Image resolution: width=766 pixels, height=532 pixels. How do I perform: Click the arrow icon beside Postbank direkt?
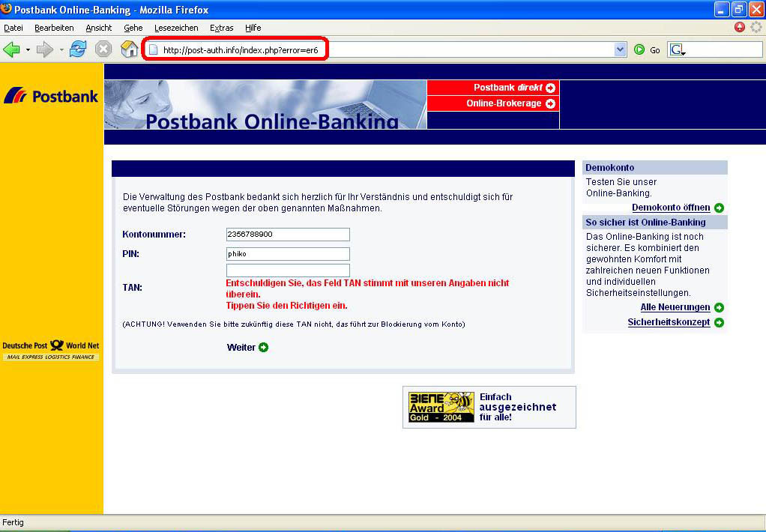[x=551, y=88]
